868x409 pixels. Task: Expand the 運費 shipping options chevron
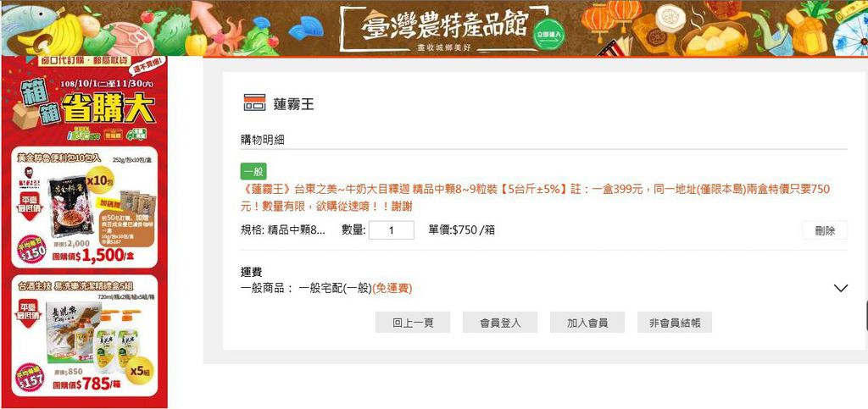[840, 288]
